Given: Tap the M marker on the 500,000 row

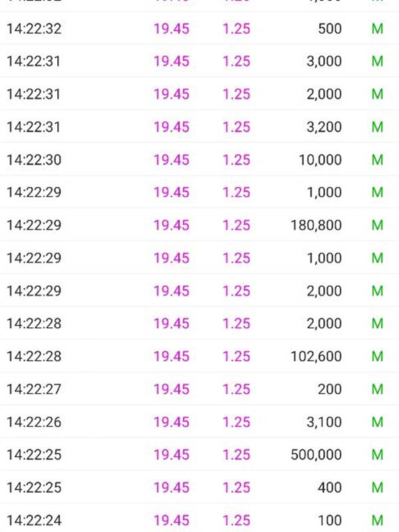Looking at the screenshot, I should pyautogui.click(x=377, y=454).
